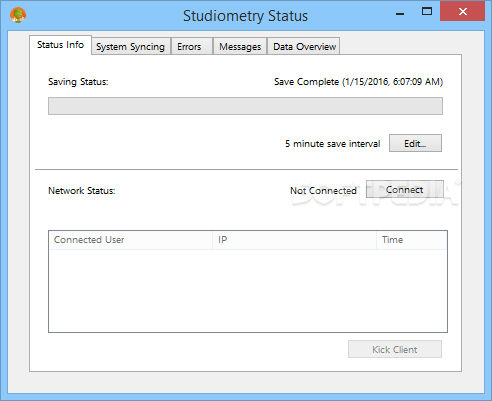Open the Errors tab
This screenshot has height=401, width=492.
tap(191, 47)
